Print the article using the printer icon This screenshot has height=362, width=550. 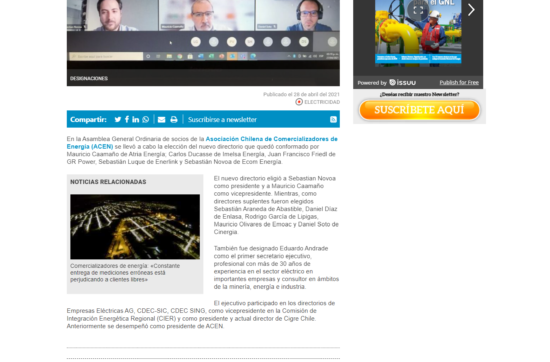[174, 120]
